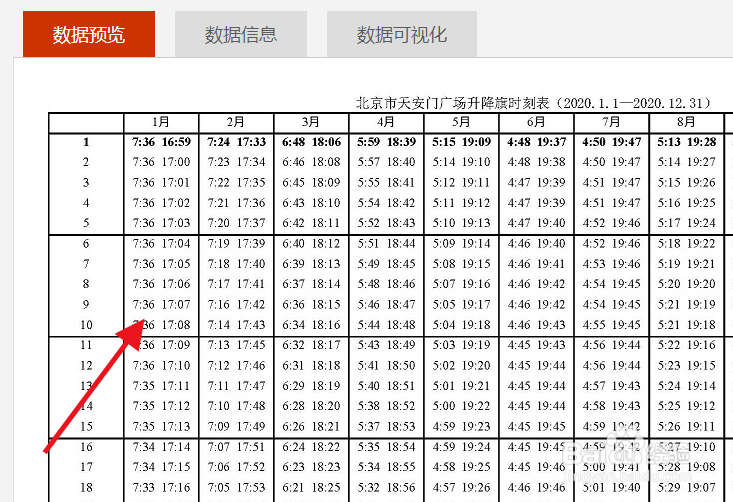
Task: Select the 4月 column header
Action: tap(386, 122)
